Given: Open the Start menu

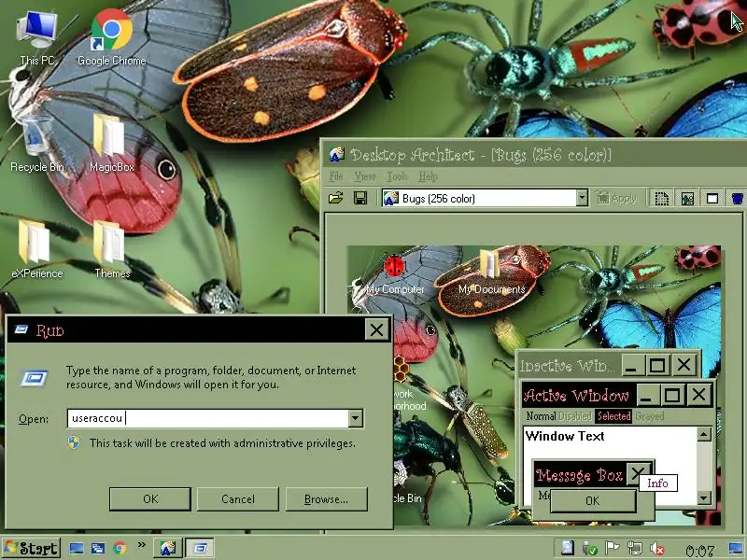Looking at the screenshot, I should (x=32, y=548).
